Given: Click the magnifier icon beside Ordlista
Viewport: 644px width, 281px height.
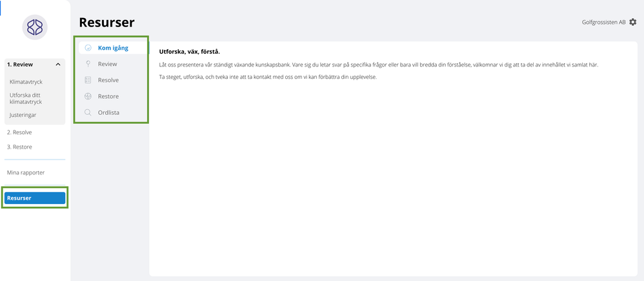Looking at the screenshot, I should coord(88,112).
